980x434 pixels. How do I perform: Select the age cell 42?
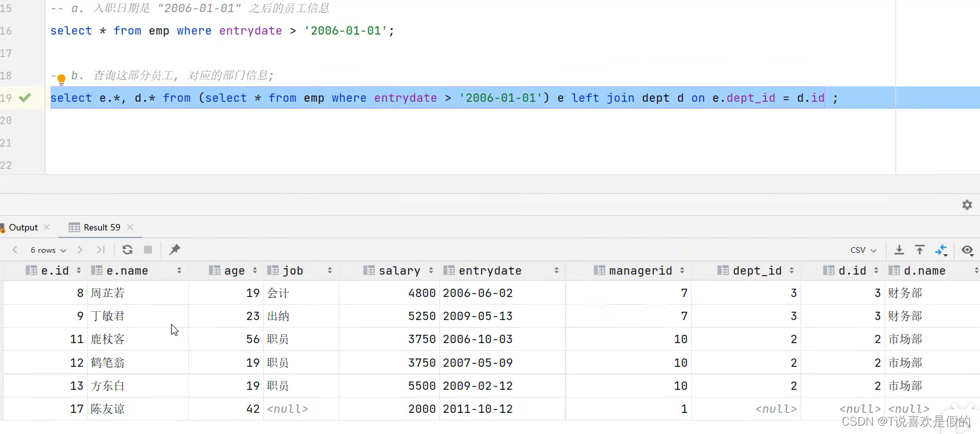pyautogui.click(x=226, y=409)
